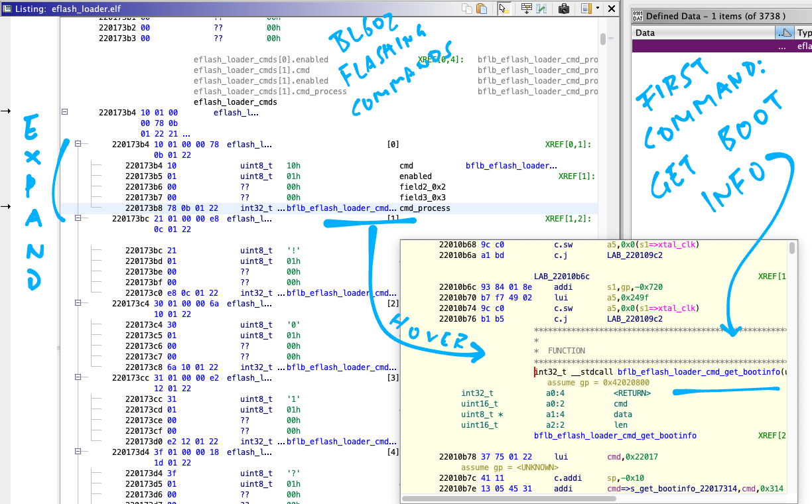The image size is (812, 504).
Task: Toggle the cursor selection arrow tool
Action: tap(504, 9)
